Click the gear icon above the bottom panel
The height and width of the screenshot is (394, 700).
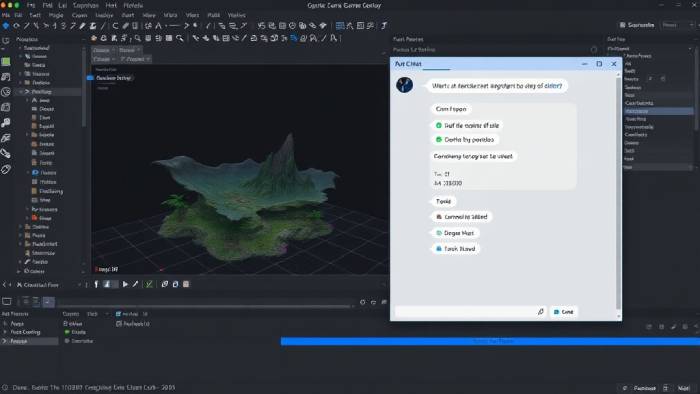[362, 302]
